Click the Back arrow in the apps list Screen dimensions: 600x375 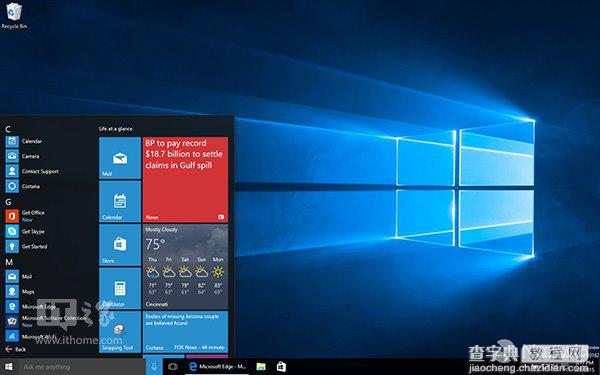click(15, 349)
